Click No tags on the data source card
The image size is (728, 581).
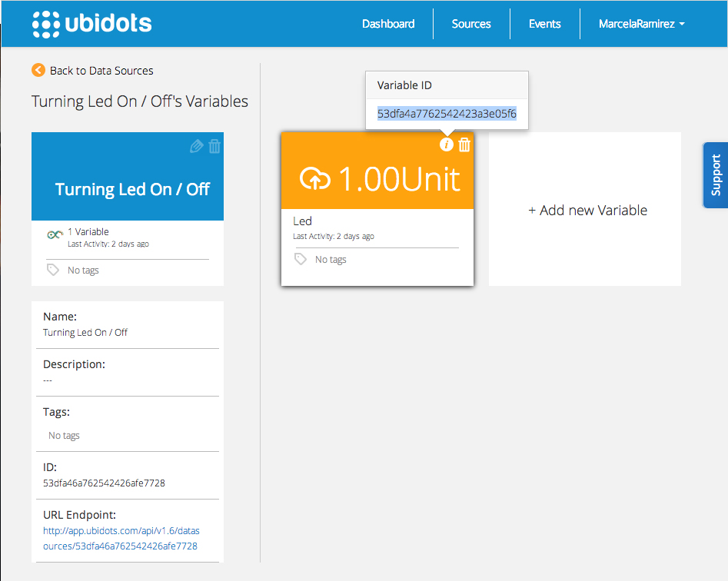(x=83, y=270)
